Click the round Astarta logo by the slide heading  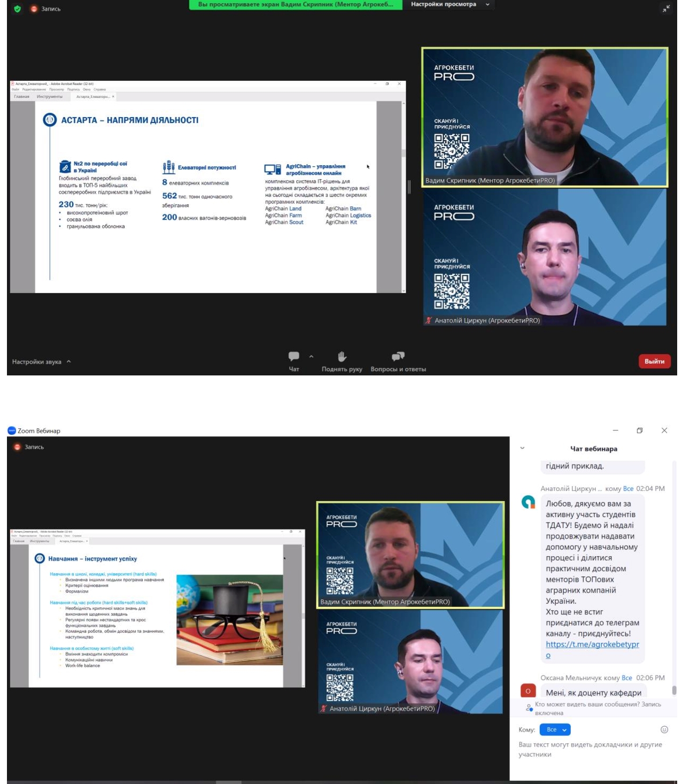[x=50, y=120]
